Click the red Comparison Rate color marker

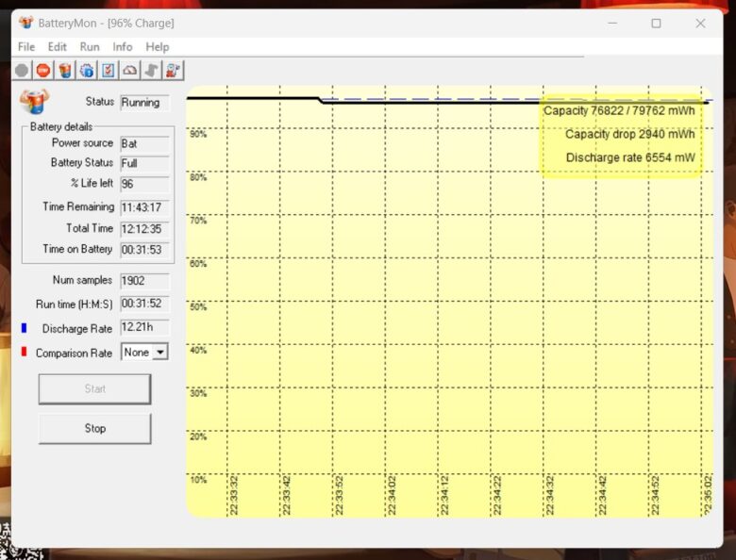click(24, 352)
